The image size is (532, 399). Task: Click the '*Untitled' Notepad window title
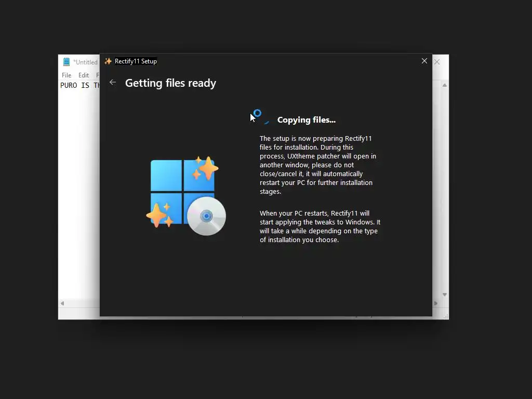point(85,62)
